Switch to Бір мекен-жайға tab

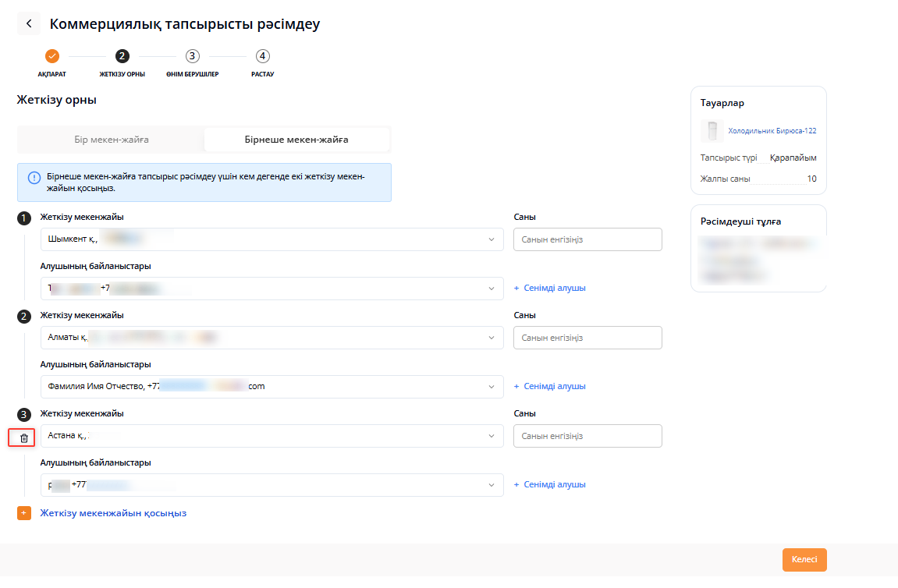click(x=112, y=140)
